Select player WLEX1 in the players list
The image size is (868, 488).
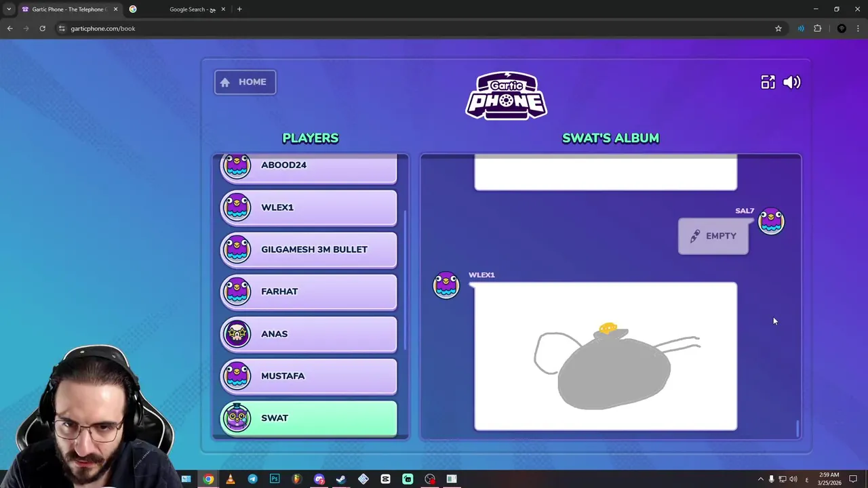pos(309,207)
